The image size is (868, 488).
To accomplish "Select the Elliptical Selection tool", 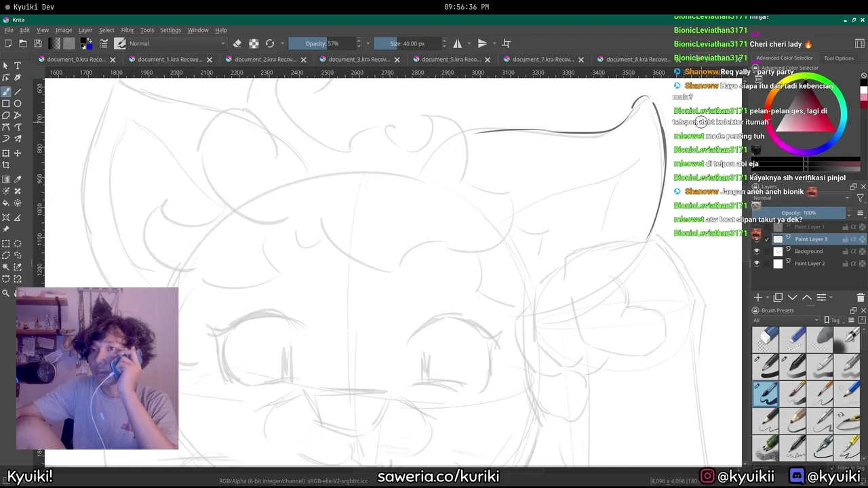I will [18, 243].
